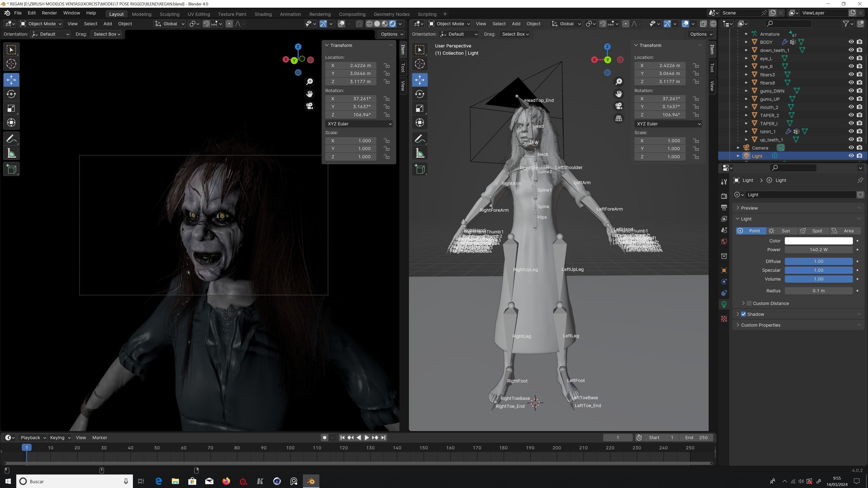Open the File menu

coord(18,13)
